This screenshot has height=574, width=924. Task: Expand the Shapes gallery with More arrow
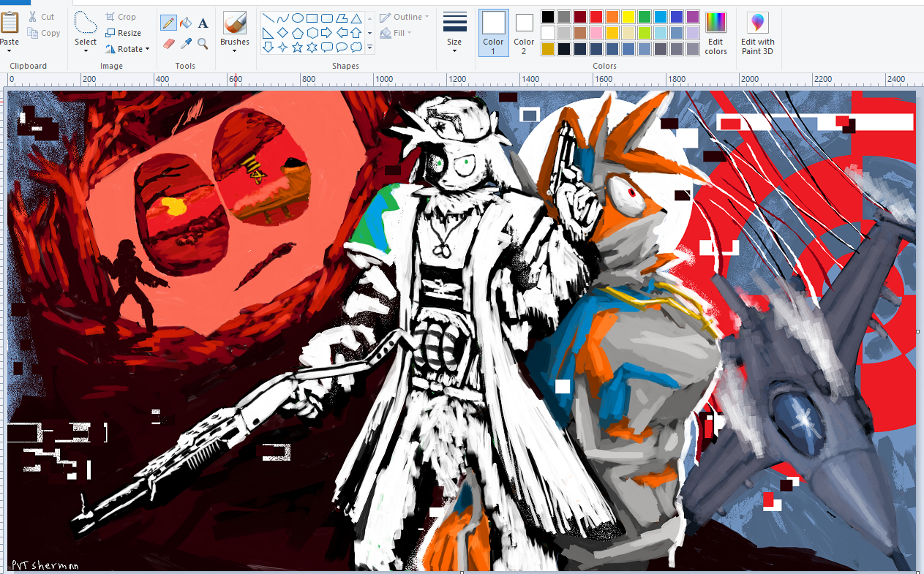pyautogui.click(x=370, y=48)
